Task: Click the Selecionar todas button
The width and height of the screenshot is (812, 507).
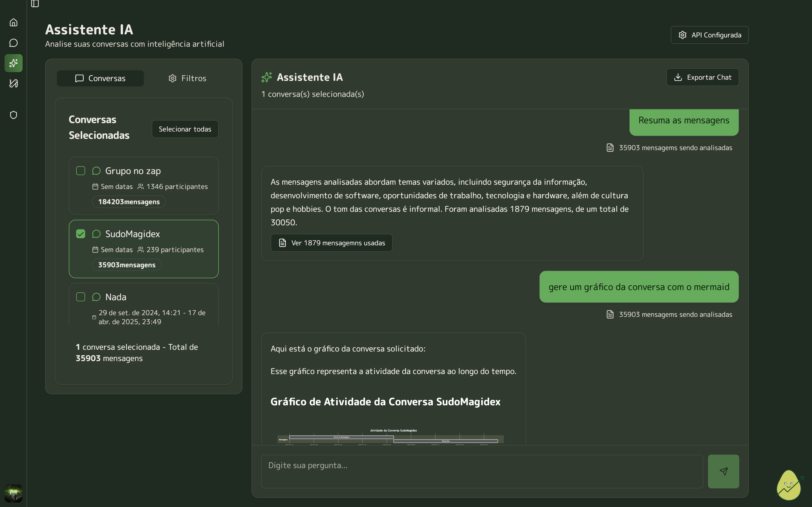Action: 185,129
